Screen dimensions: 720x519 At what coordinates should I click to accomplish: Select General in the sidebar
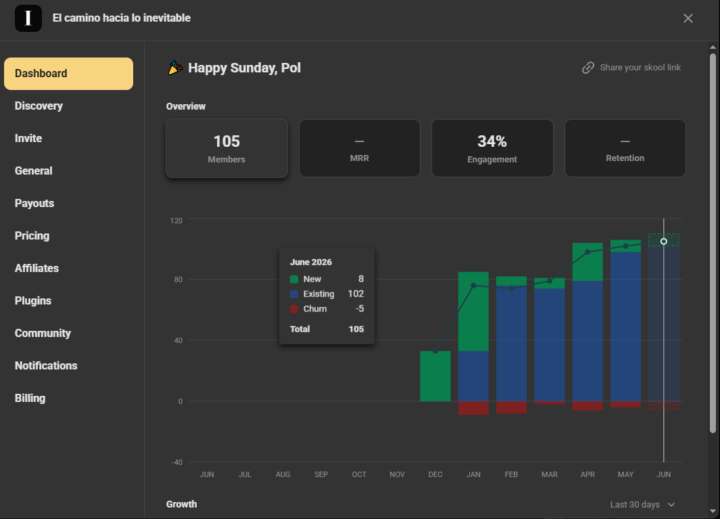tap(34, 171)
